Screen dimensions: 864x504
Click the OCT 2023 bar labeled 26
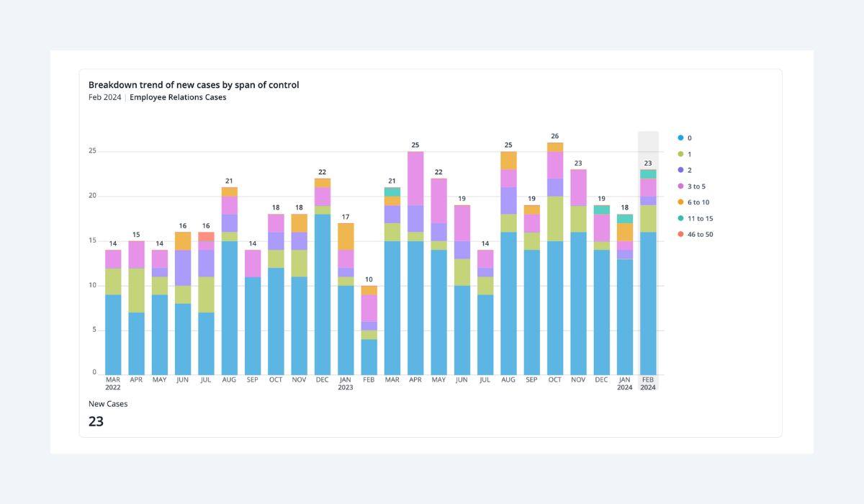click(x=555, y=258)
